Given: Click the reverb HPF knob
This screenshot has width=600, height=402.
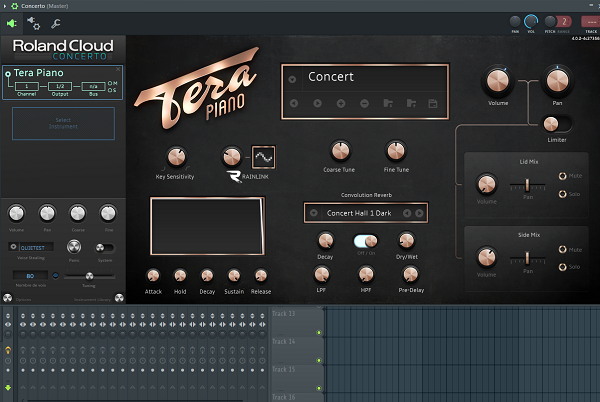Looking at the screenshot, I should click(366, 274).
